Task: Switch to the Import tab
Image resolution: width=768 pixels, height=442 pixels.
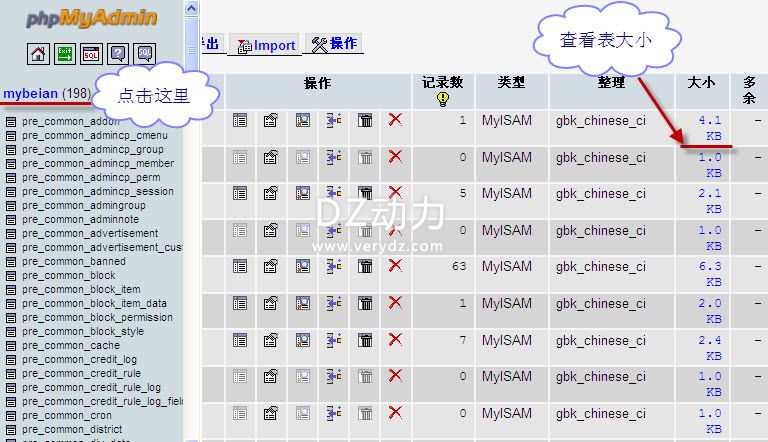Action: coord(266,45)
